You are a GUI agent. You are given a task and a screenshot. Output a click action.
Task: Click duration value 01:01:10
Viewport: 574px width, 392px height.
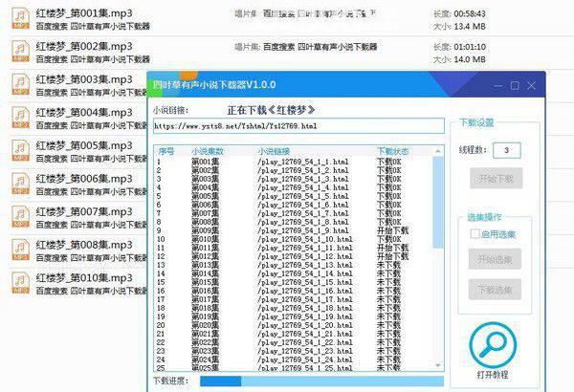tap(470, 47)
